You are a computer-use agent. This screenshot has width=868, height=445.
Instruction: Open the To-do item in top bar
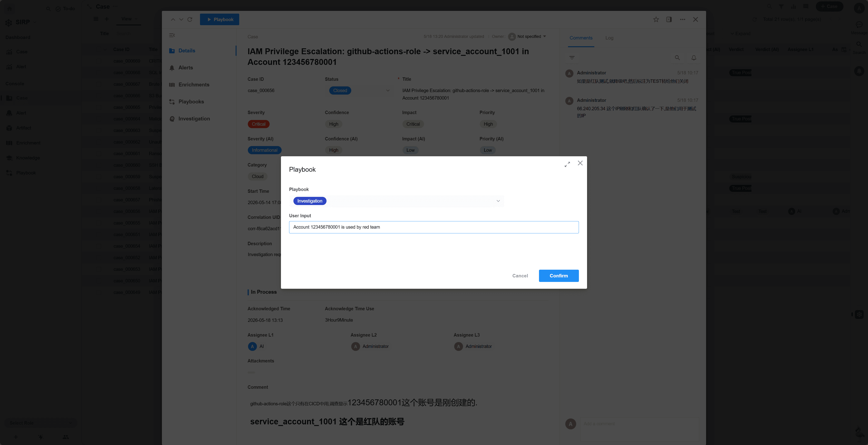[65, 9]
